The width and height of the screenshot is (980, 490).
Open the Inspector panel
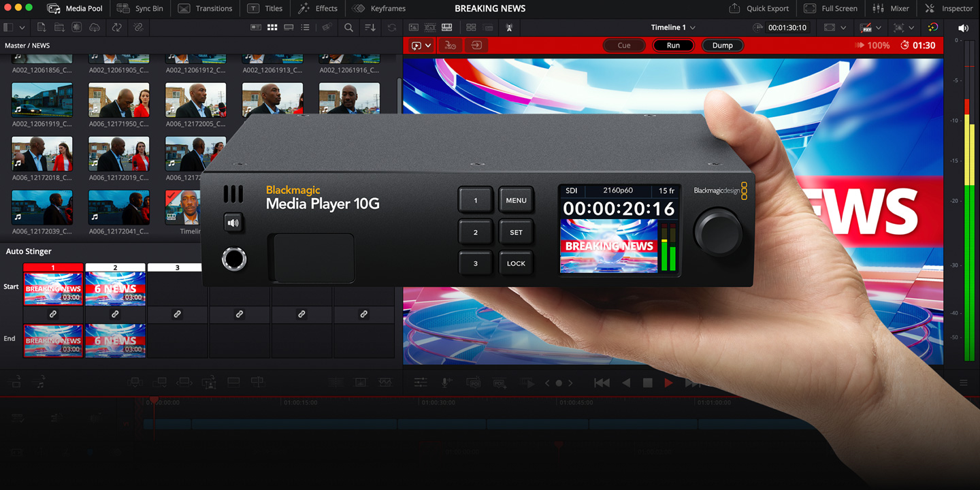(949, 8)
